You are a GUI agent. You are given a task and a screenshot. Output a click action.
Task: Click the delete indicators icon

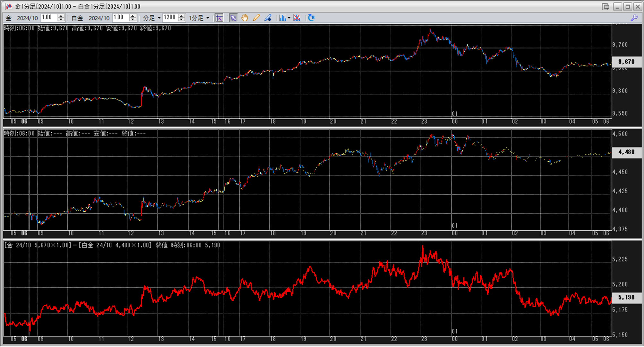pos(297,18)
